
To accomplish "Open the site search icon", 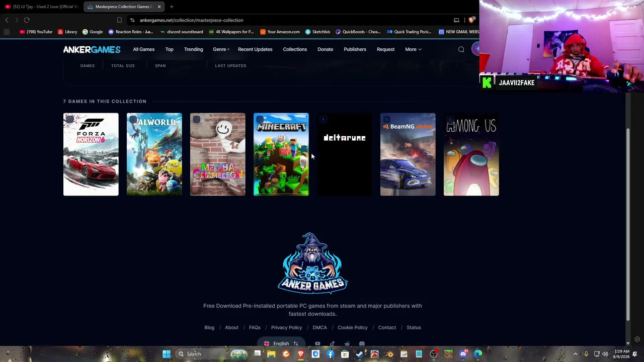I will [461, 49].
